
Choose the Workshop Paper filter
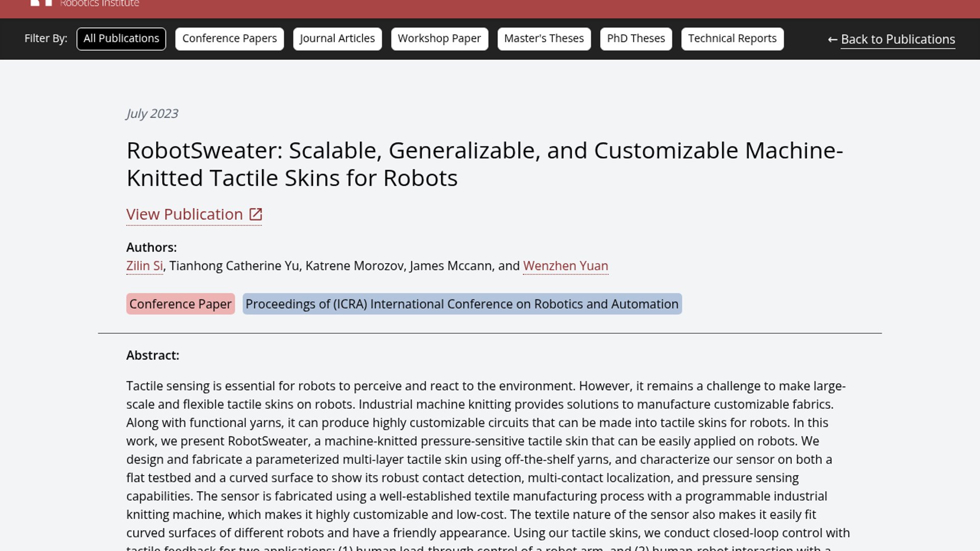pyautogui.click(x=439, y=39)
